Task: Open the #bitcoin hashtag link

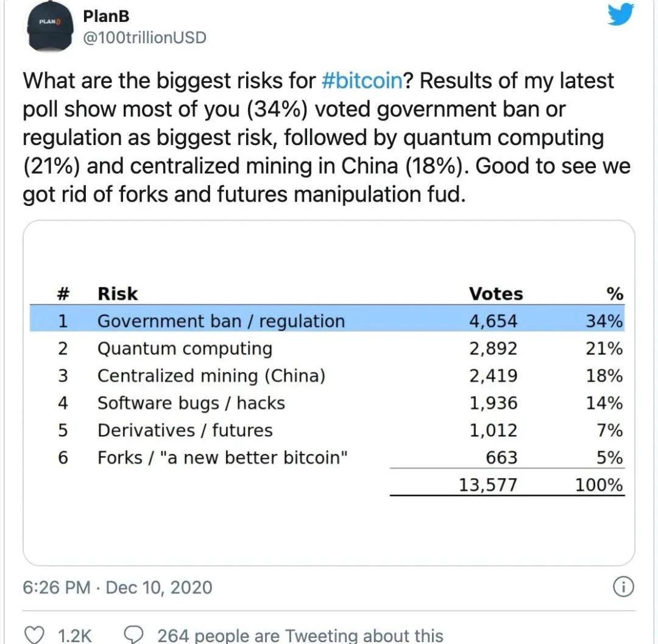Action: tap(361, 81)
